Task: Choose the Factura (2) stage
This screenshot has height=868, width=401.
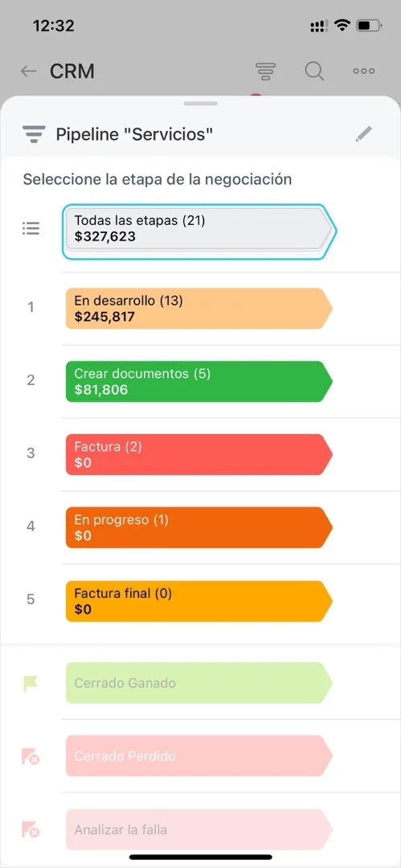Action: click(199, 454)
